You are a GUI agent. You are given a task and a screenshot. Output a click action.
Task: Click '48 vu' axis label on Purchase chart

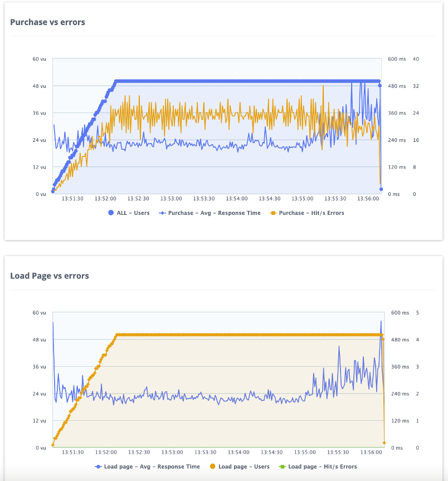(x=40, y=86)
